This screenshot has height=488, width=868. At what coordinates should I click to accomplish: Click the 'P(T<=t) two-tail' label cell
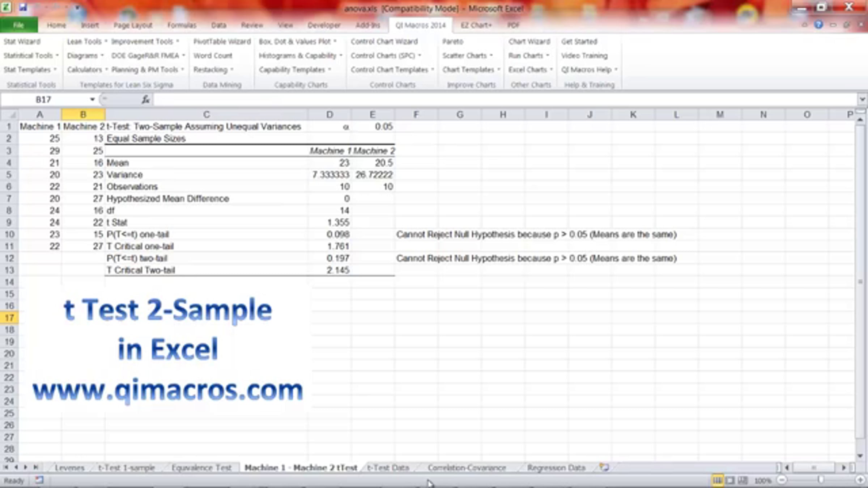207,258
